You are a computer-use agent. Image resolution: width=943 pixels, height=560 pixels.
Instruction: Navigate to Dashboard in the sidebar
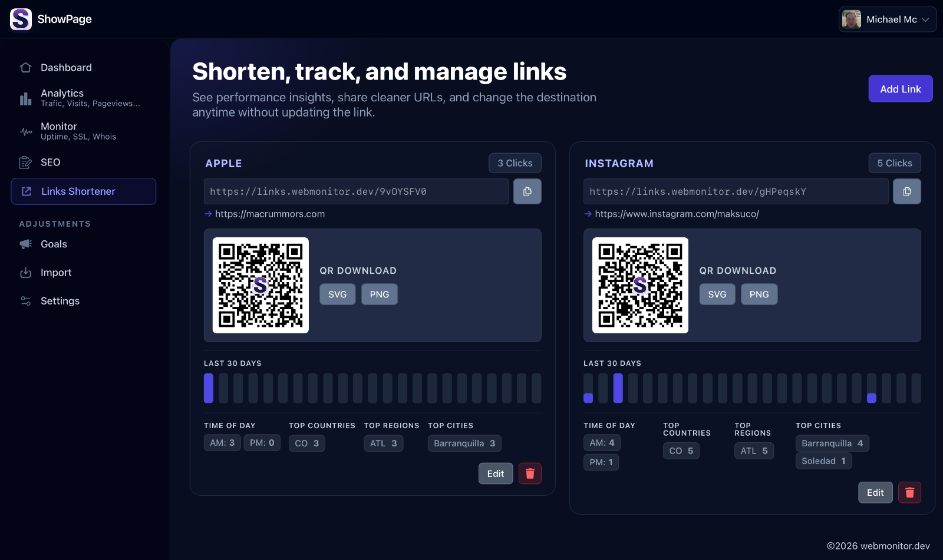point(65,67)
